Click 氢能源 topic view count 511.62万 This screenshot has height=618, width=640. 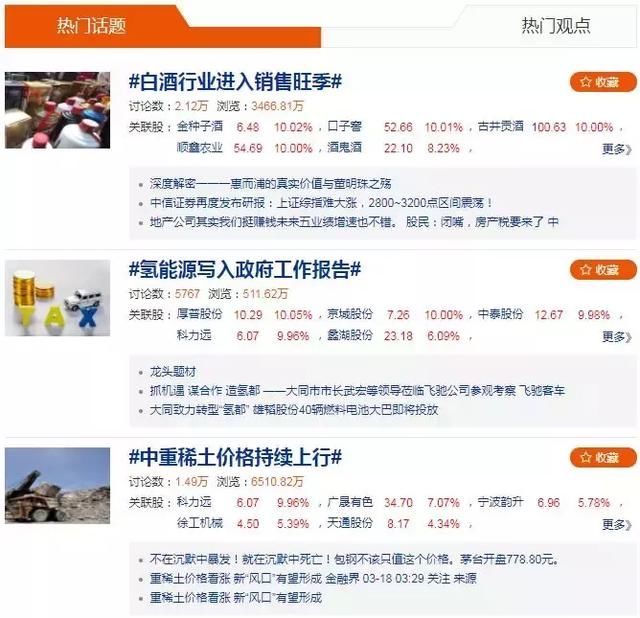265,294
